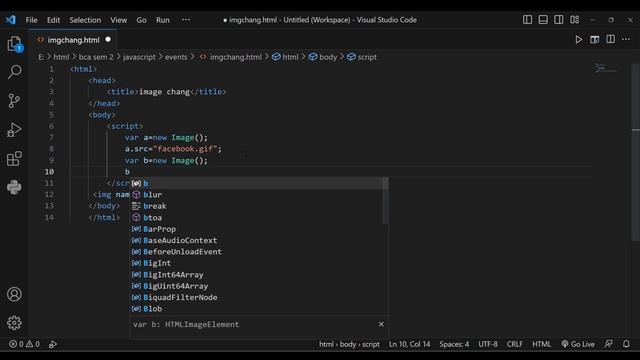Open the events breadcrumb
The width and height of the screenshot is (640, 360).
point(176,57)
